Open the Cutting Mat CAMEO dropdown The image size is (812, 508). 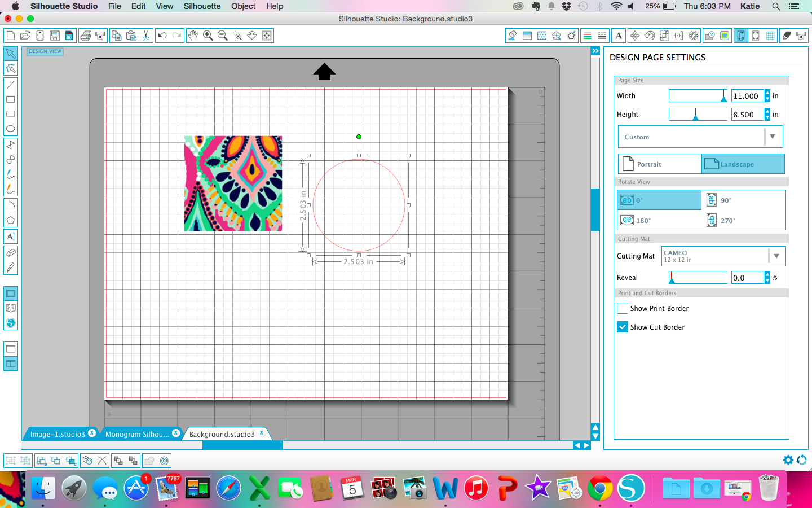click(x=723, y=256)
